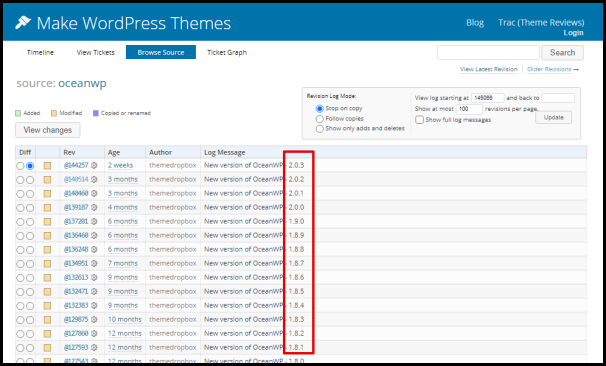This screenshot has height=366, width=606.
Task: Go to Older Revisions link
Action: pyautogui.click(x=549, y=69)
